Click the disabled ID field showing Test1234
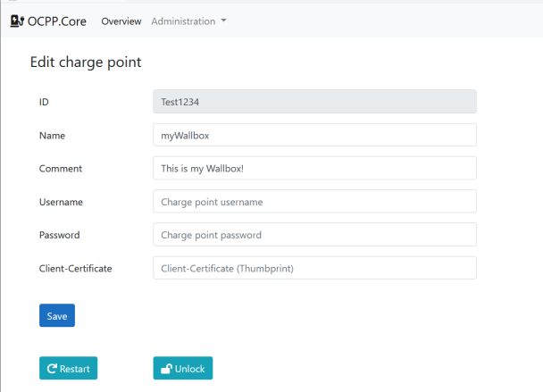Image resolution: width=543 pixels, height=392 pixels. click(x=314, y=102)
